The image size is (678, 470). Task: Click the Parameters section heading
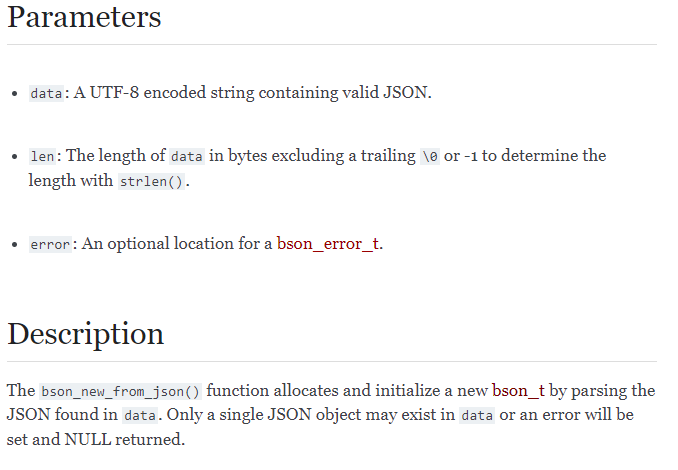pyautogui.click(x=84, y=17)
